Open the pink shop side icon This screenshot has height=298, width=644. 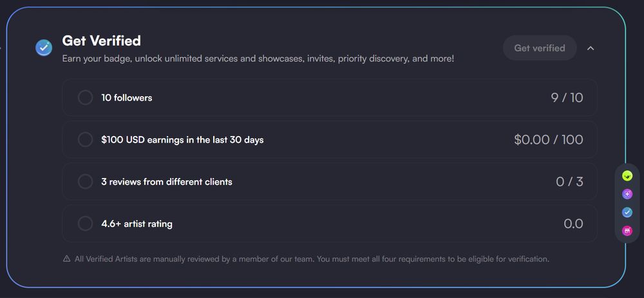(627, 231)
